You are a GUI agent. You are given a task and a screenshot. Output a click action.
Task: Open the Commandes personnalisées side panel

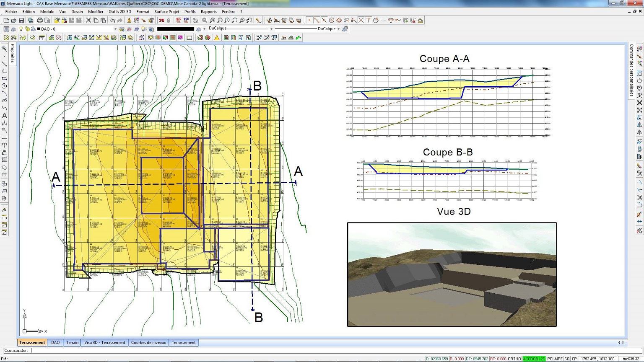(631, 70)
